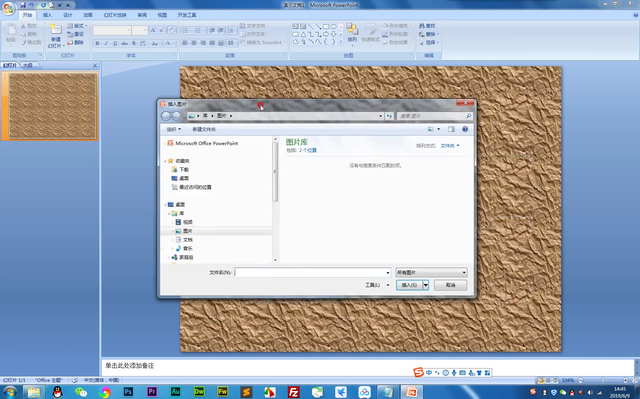640x399 pixels.
Task: Open the 审阅 ribbon tab
Action: click(142, 15)
